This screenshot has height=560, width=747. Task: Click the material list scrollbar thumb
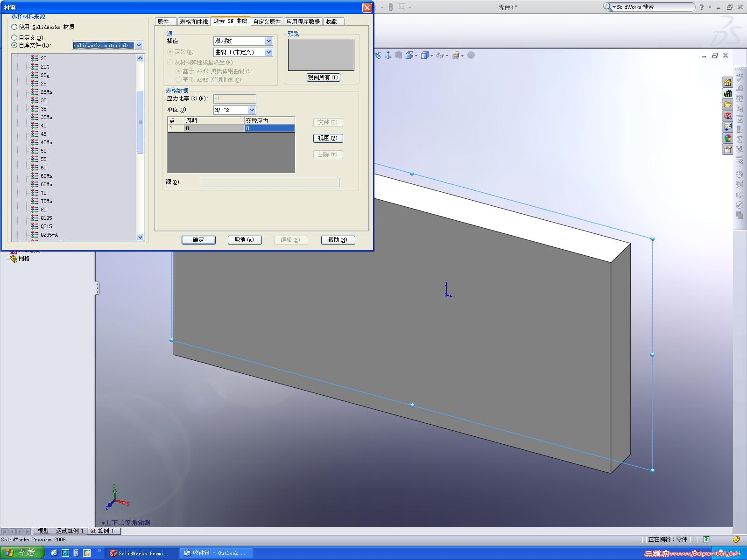click(x=141, y=122)
